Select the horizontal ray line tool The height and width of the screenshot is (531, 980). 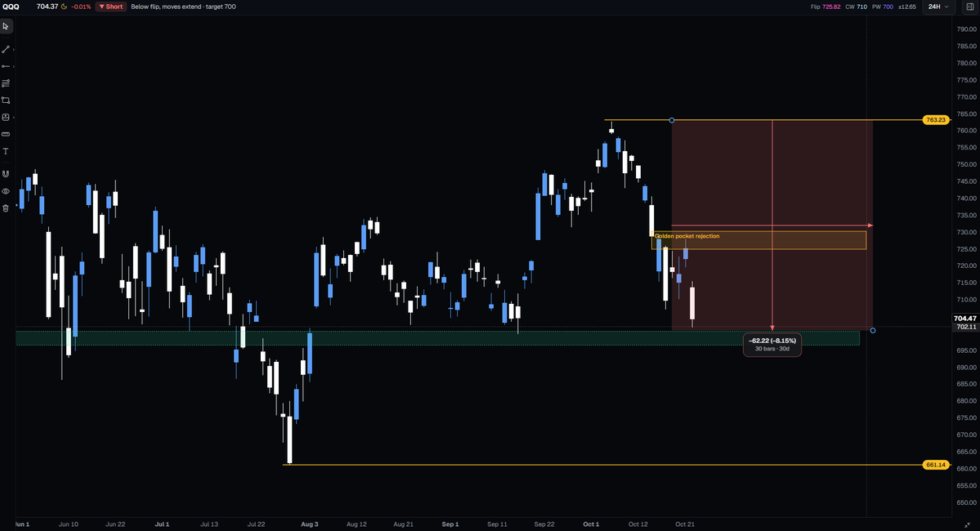[x=6, y=66]
